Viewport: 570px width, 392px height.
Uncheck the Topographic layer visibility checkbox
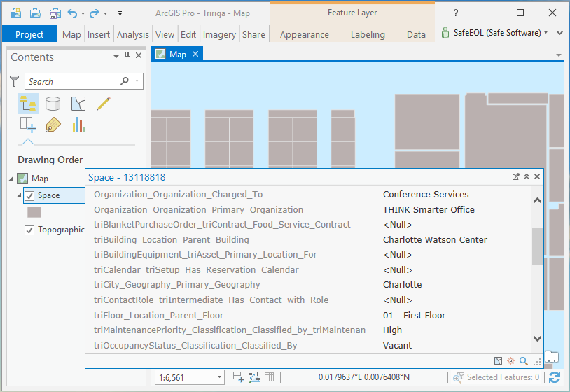pos(29,230)
